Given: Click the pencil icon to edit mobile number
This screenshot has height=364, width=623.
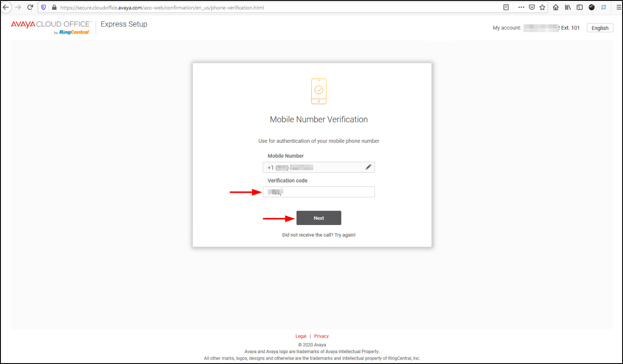Looking at the screenshot, I should pyautogui.click(x=368, y=167).
